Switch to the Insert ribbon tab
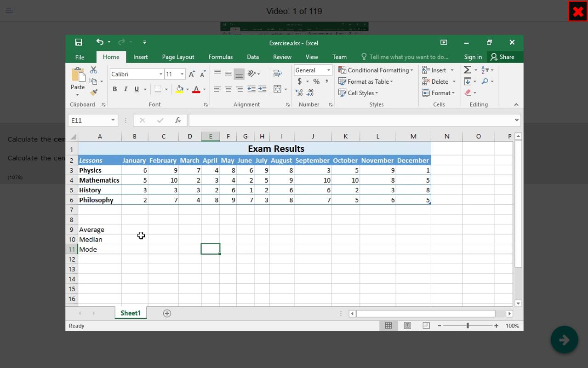The height and width of the screenshot is (368, 588). click(x=141, y=57)
